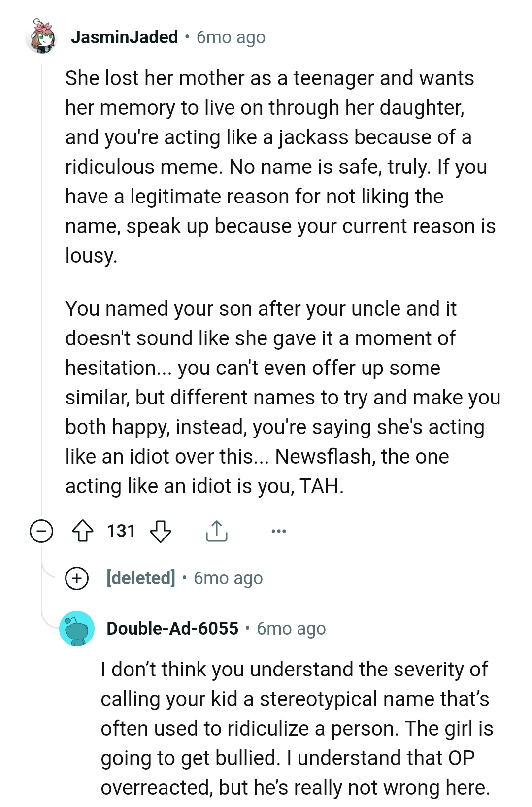Viewport: 532px width, 807px height.
Task: Select the upvote arrow on the top comment
Action: pos(83,531)
